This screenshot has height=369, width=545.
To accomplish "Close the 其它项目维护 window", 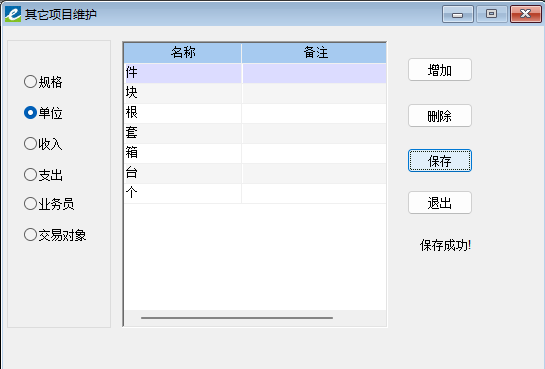I will tap(525, 14).
